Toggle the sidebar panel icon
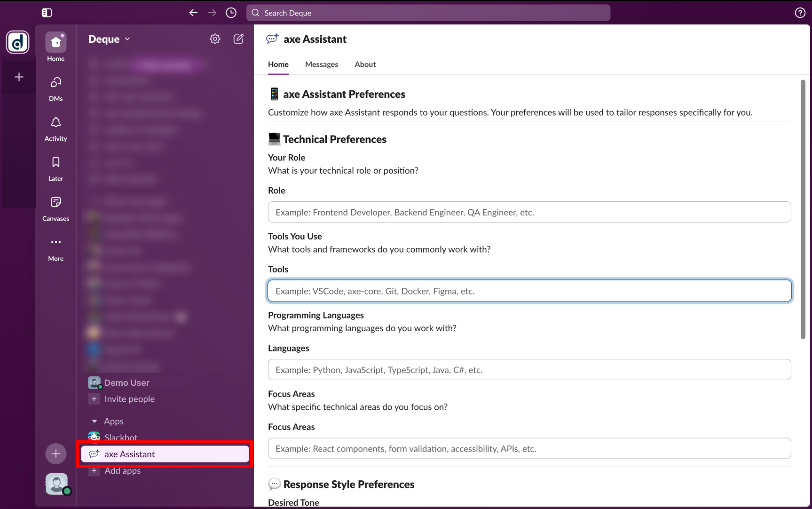 pos(47,13)
